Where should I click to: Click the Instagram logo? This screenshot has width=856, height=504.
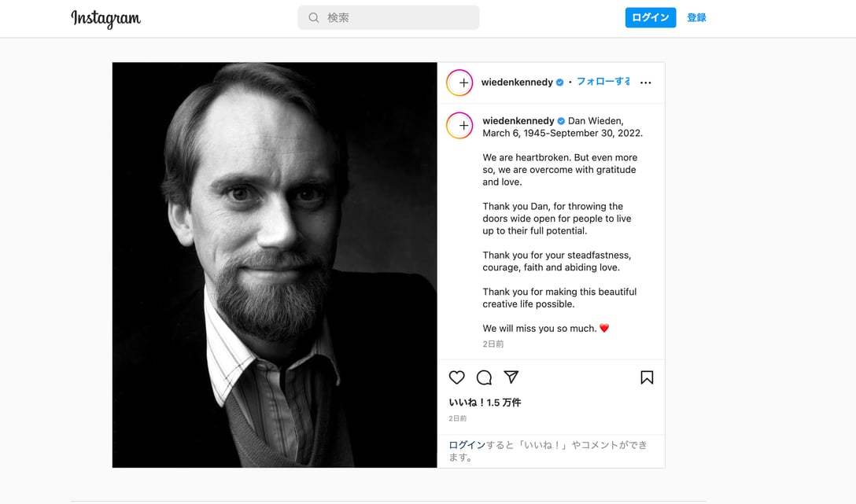point(105,18)
